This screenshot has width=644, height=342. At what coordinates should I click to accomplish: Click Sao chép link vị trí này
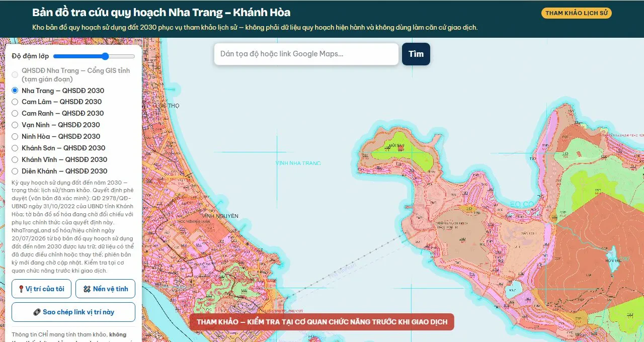coord(73,312)
